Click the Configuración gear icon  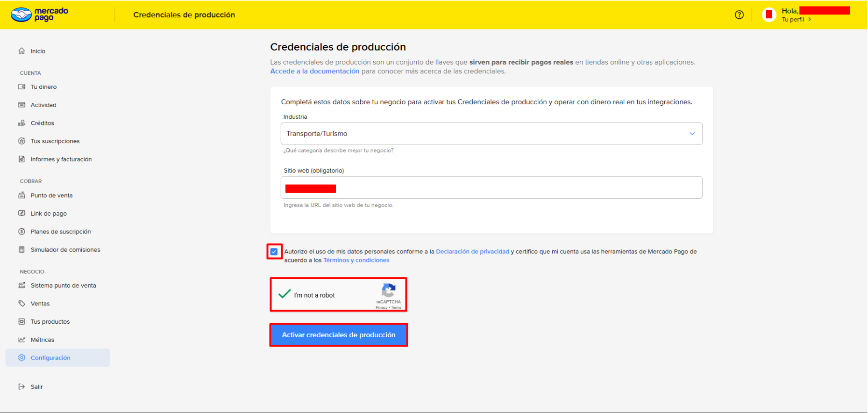[21, 358]
